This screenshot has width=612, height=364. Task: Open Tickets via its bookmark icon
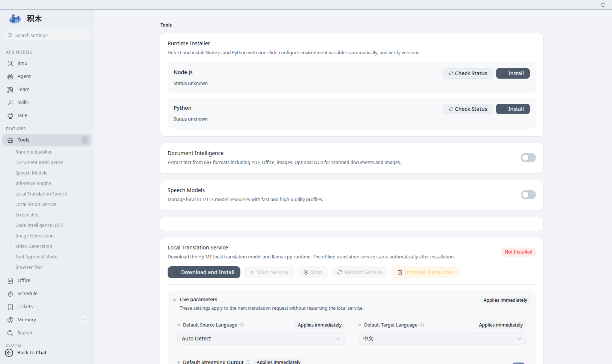[x=10, y=307]
